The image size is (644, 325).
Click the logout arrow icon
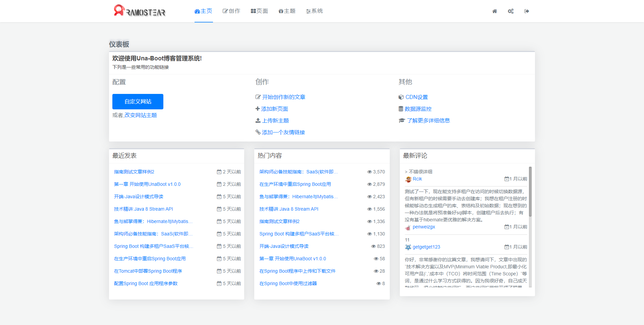(x=527, y=11)
